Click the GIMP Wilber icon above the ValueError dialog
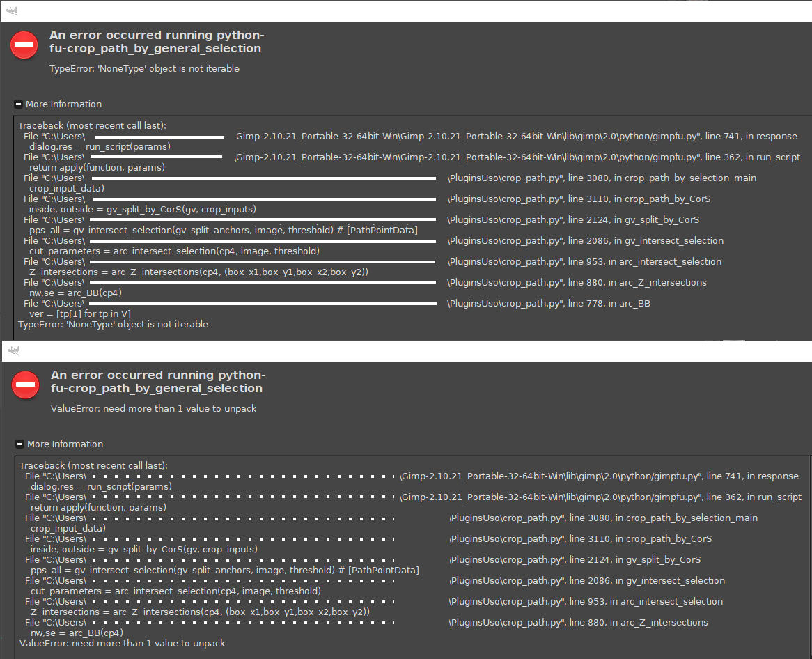 click(x=12, y=350)
